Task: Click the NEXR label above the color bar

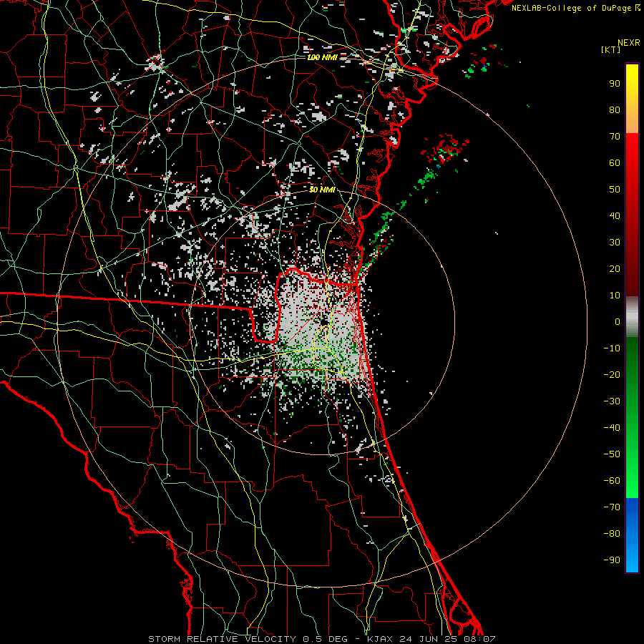Action: [x=629, y=43]
